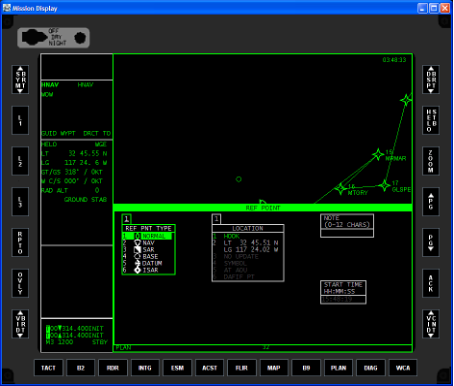The height and width of the screenshot is (386, 454).
Task: Choose NAV reference point type
Action: point(148,243)
